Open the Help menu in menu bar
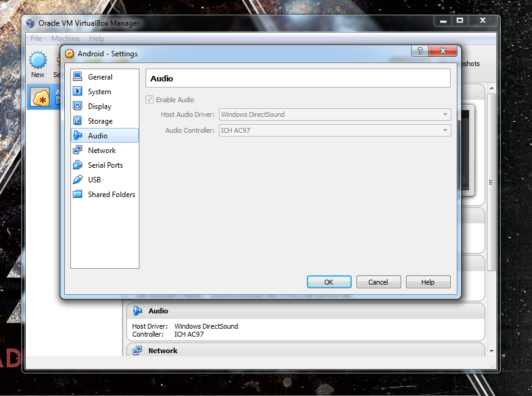 pyautogui.click(x=97, y=39)
